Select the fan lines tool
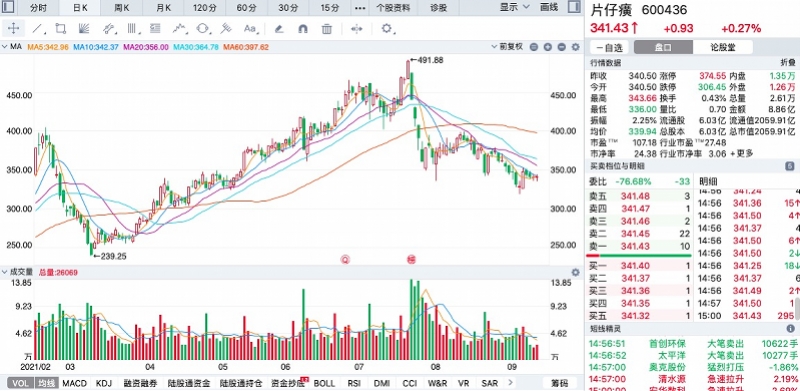The image size is (800, 391). [85, 29]
